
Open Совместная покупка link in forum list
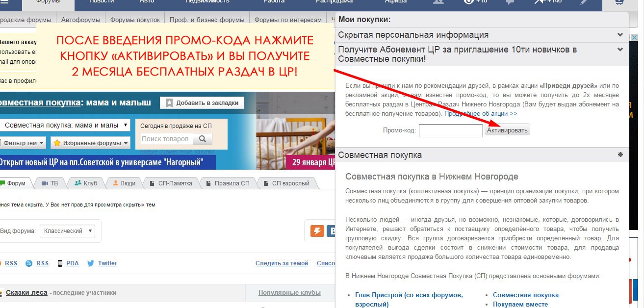coord(526,295)
